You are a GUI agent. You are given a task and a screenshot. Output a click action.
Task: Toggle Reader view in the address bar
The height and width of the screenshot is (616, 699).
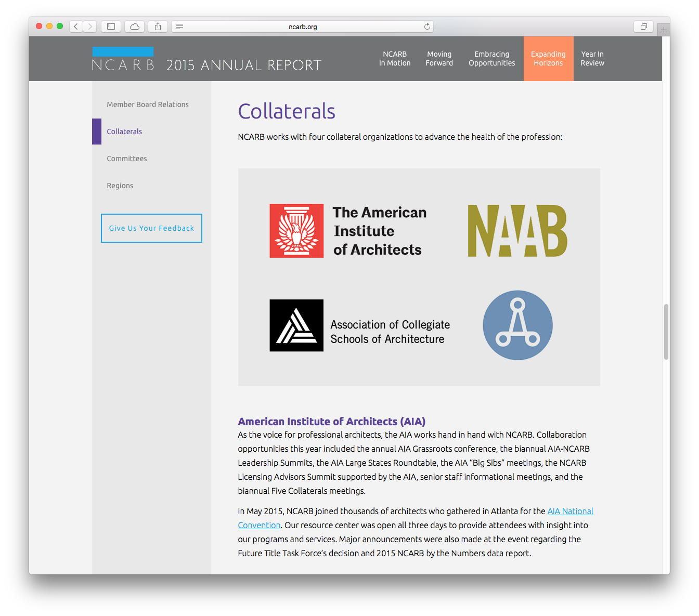tap(179, 27)
